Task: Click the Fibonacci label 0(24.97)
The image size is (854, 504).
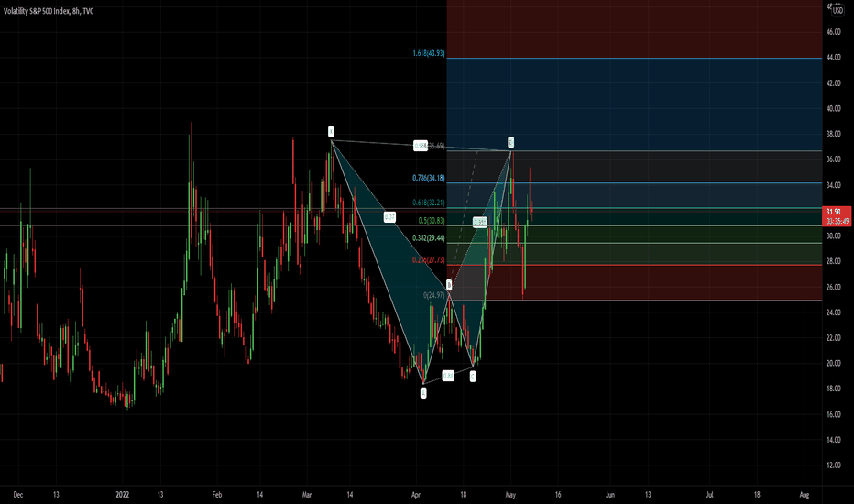Action: pos(434,295)
